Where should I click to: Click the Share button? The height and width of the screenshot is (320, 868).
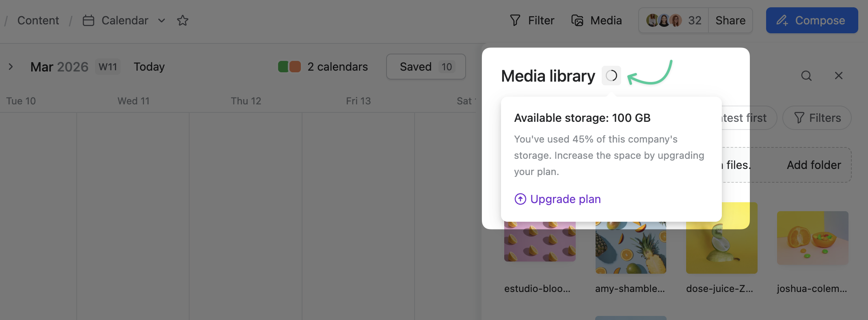pyautogui.click(x=730, y=20)
